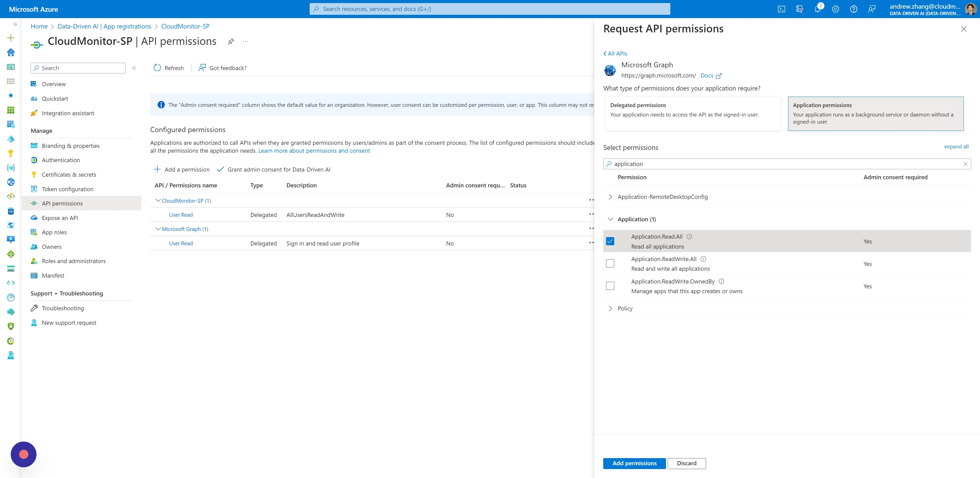The height and width of the screenshot is (478, 980).
Task: Refresh the configured permissions list
Action: (x=169, y=68)
